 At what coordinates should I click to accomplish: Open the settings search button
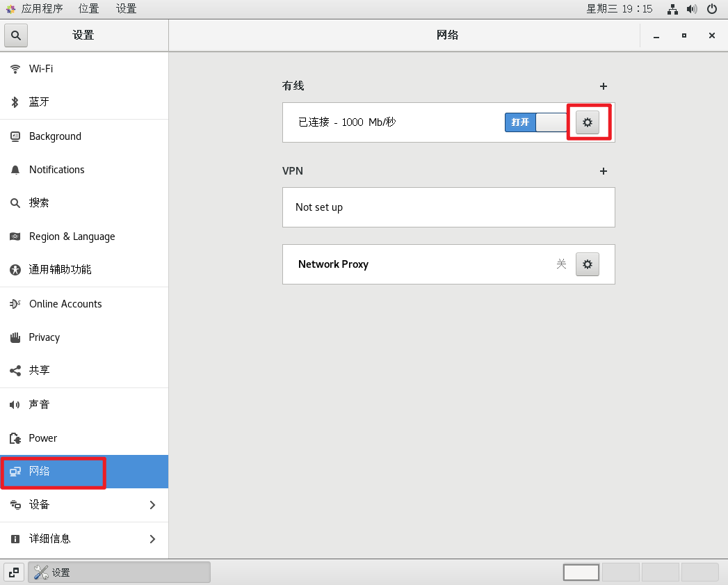(16, 35)
